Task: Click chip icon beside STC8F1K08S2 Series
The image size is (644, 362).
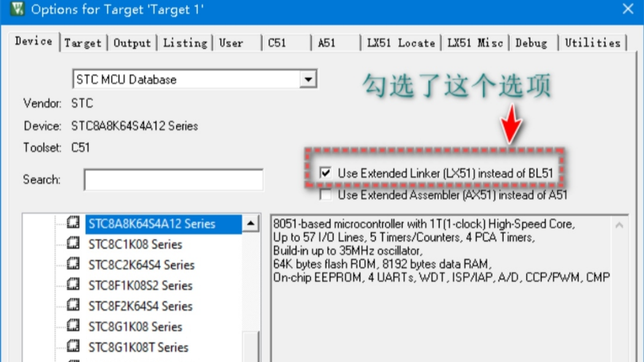Action: (x=74, y=285)
